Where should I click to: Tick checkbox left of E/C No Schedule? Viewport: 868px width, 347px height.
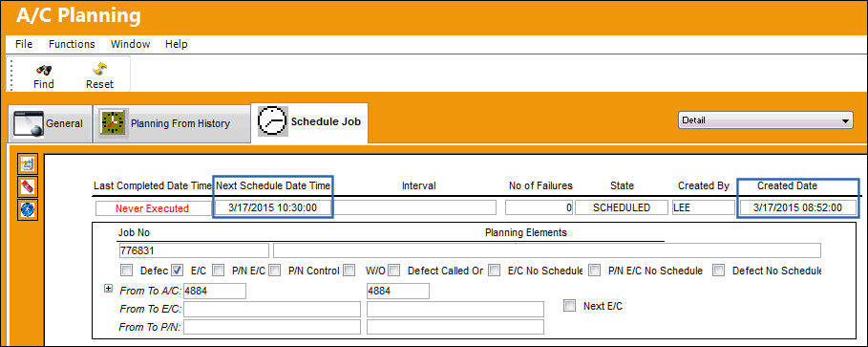click(x=496, y=271)
